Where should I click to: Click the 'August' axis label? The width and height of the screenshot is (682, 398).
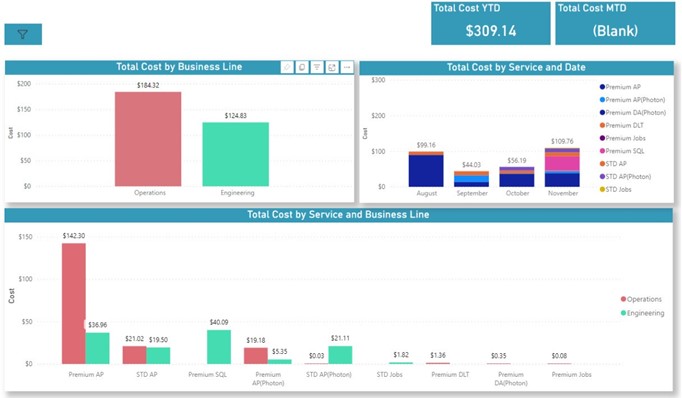(427, 193)
